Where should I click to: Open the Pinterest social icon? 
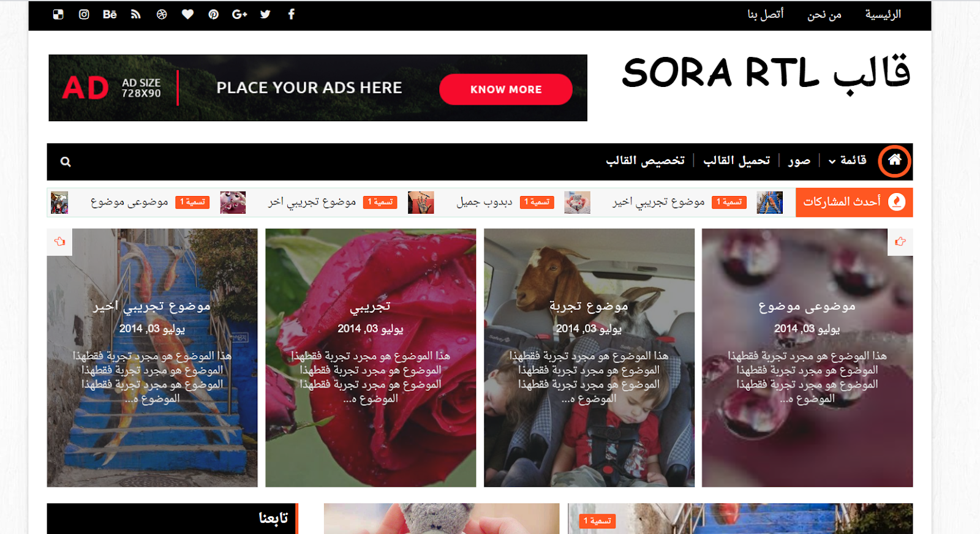point(213,14)
